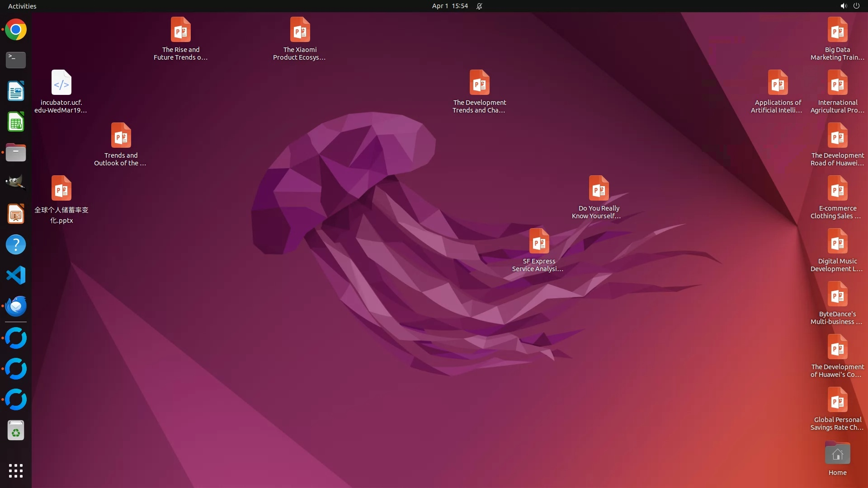This screenshot has height=488, width=868.
Task: Open the Files manager in dock
Action: pyautogui.click(x=16, y=153)
